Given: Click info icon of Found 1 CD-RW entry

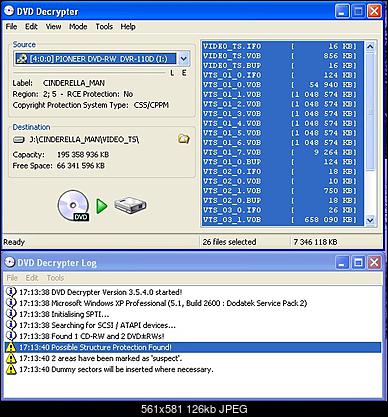Looking at the screenshot, I should point(11,336).
